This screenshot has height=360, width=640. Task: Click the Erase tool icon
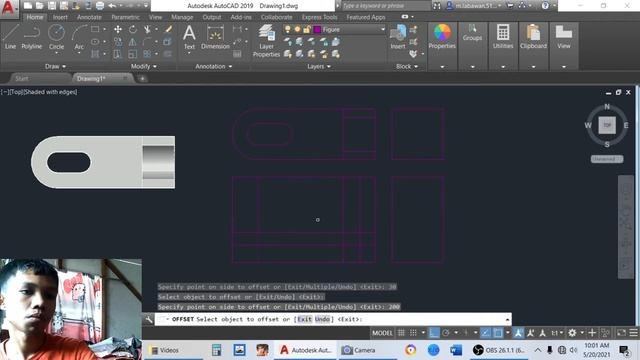pos(169,29)
